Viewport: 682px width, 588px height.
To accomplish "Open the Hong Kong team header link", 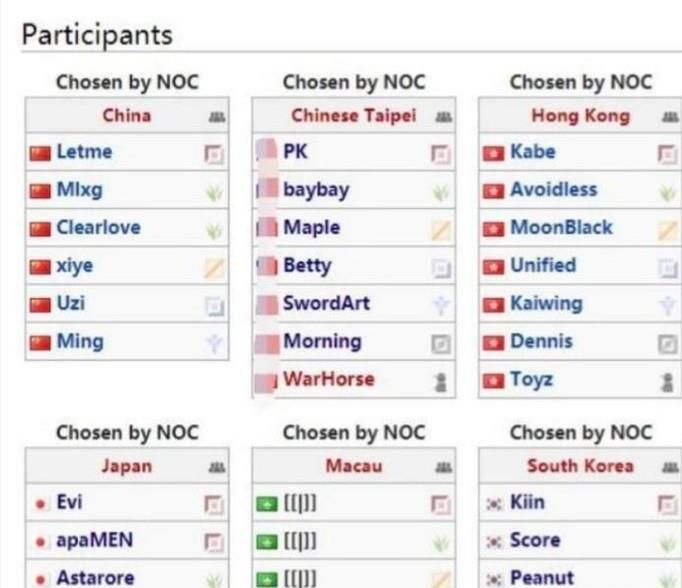I will pyautogui.click(x=580, y=115).
